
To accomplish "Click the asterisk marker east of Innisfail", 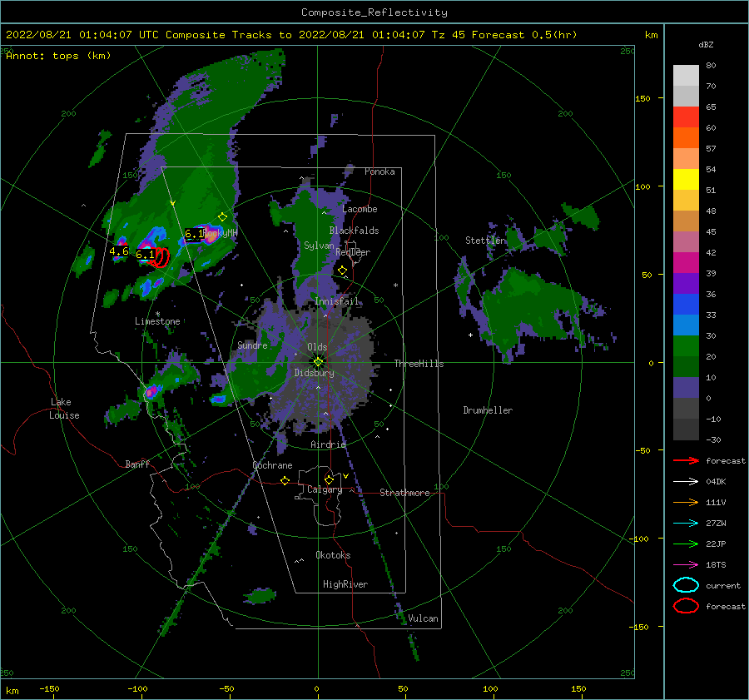I will coord(395,285).
